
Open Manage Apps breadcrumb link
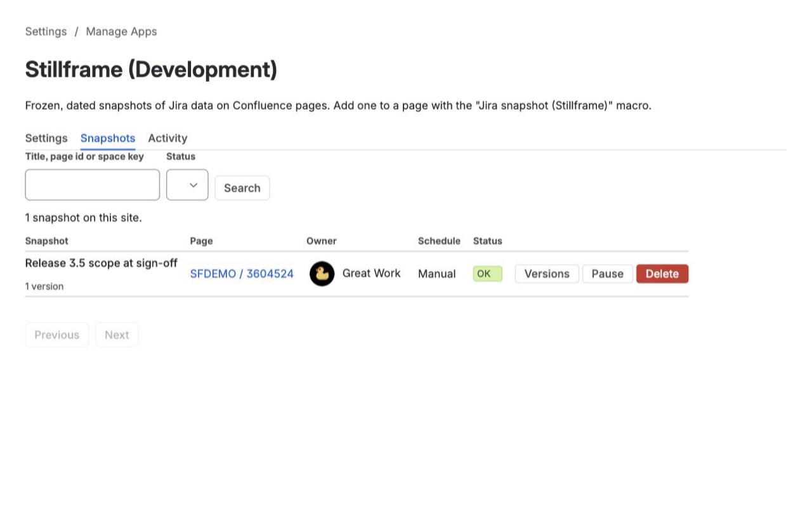[x=121, y=31]
